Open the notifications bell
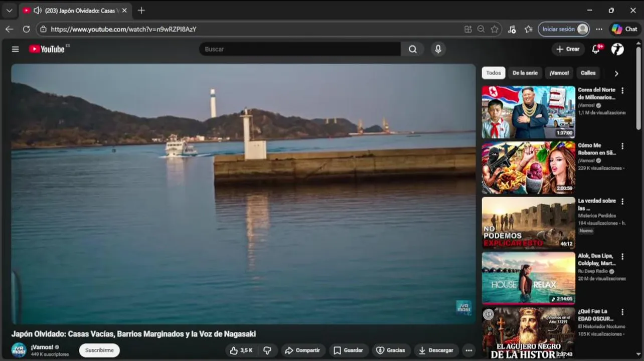Screen dimensions: 644x361 [x=596, y=49]
